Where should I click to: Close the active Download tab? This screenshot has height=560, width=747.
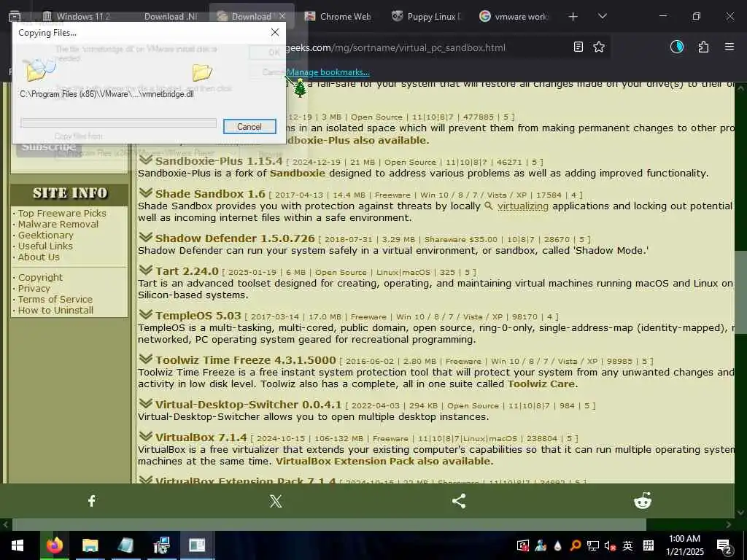click(282, 16)
